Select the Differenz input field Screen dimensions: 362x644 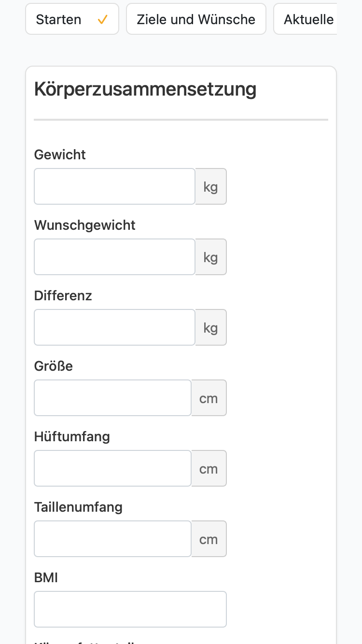[115, 327]
